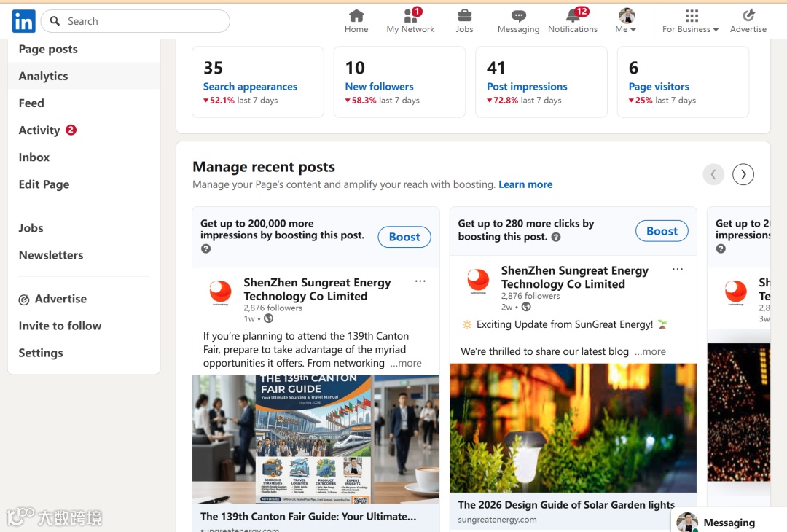Open The 2026 Design Guide article title

(x=566, y=505)
